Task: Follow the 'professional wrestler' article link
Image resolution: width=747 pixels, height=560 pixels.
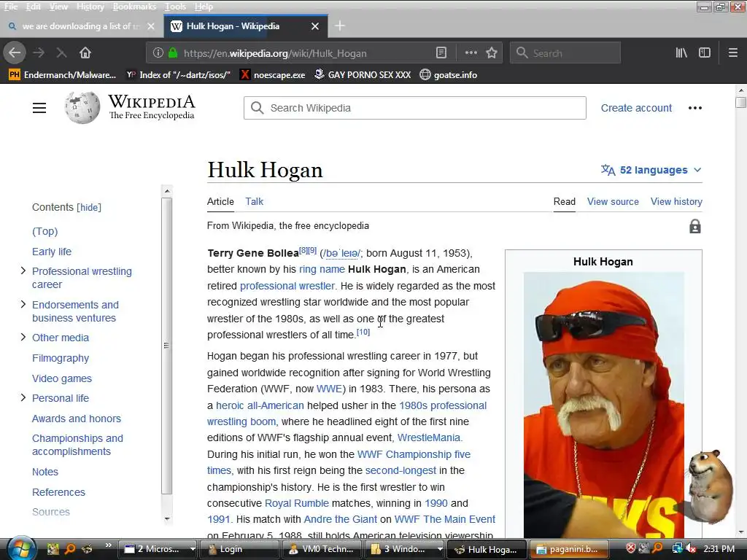Action: [287, 286]
